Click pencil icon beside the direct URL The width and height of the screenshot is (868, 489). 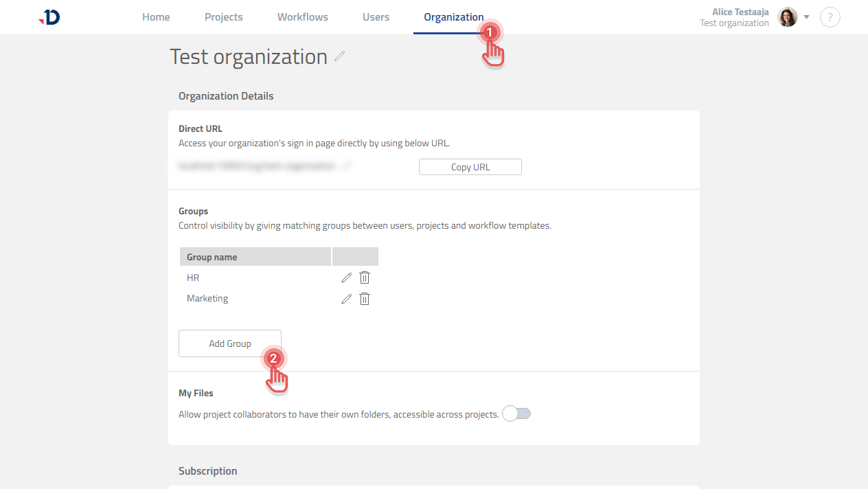347,166
